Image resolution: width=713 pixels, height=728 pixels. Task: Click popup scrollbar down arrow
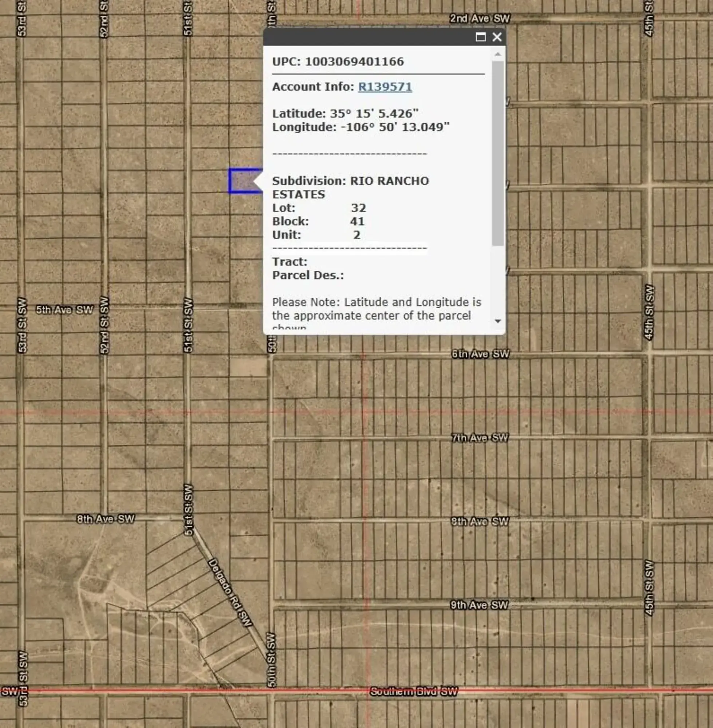click(498, 321)
